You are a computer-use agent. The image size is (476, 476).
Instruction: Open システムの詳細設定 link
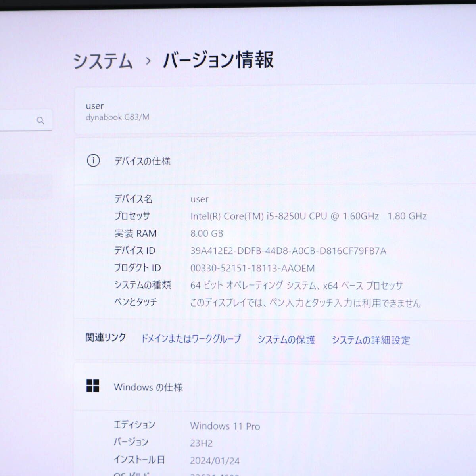[371, 340]
